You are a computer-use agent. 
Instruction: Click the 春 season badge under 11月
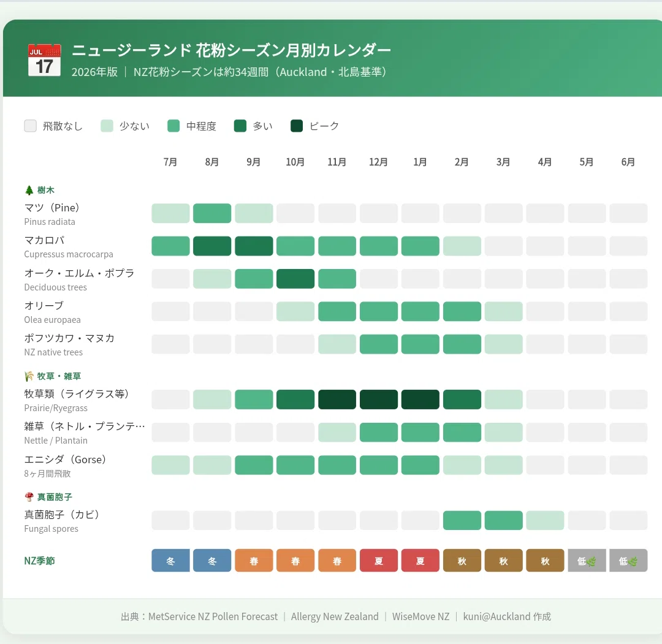click(337, 561)
